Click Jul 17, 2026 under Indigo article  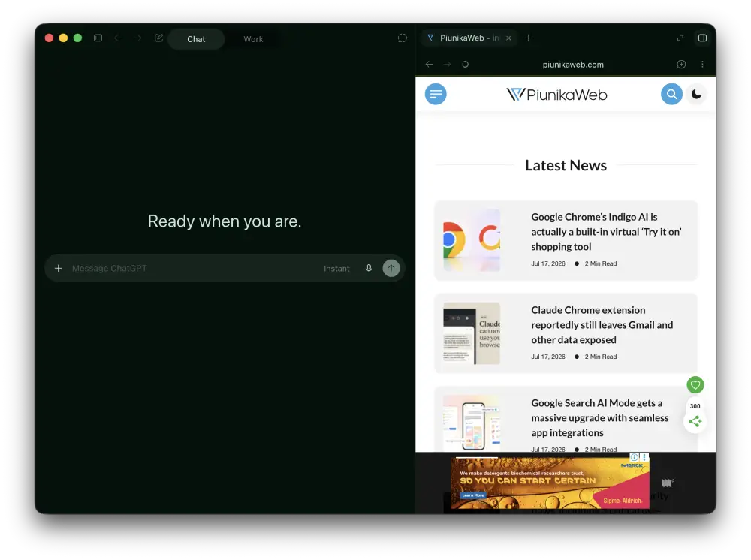[x=548, y=263]
